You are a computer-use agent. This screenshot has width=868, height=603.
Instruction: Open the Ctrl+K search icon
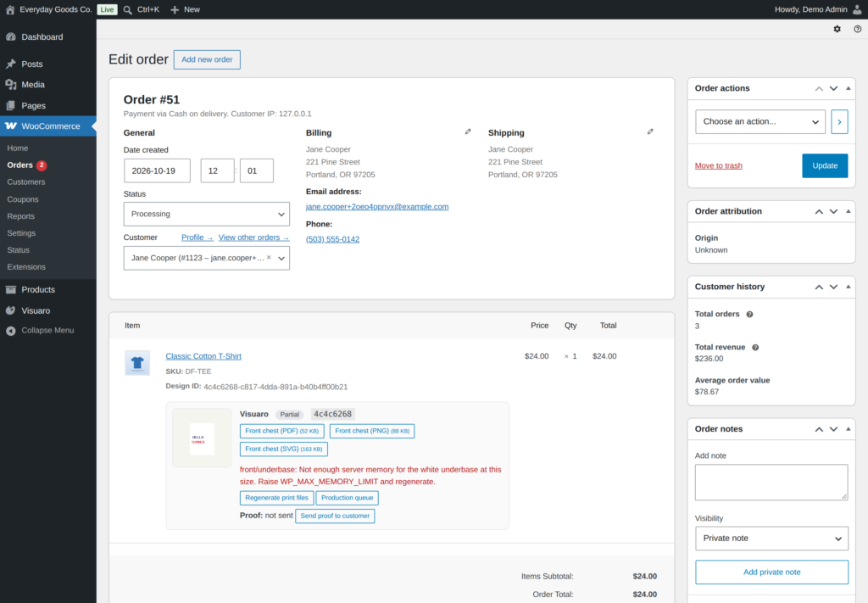tap(128, 10)
